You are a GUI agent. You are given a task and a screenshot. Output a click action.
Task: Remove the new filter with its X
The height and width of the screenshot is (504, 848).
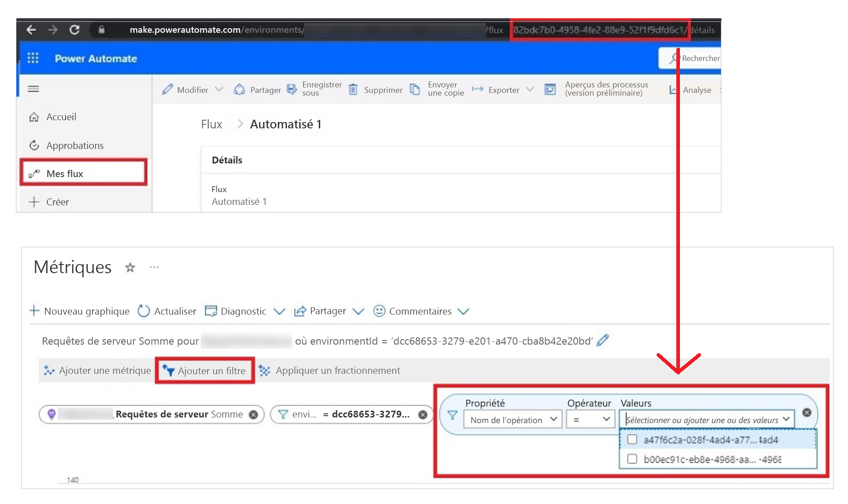807,412
